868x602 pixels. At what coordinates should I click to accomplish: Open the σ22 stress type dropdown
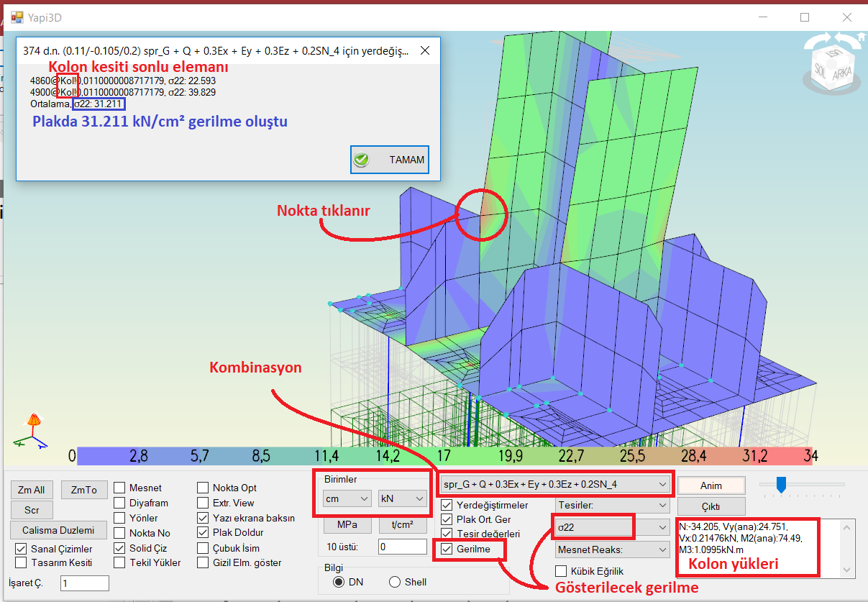611,527
